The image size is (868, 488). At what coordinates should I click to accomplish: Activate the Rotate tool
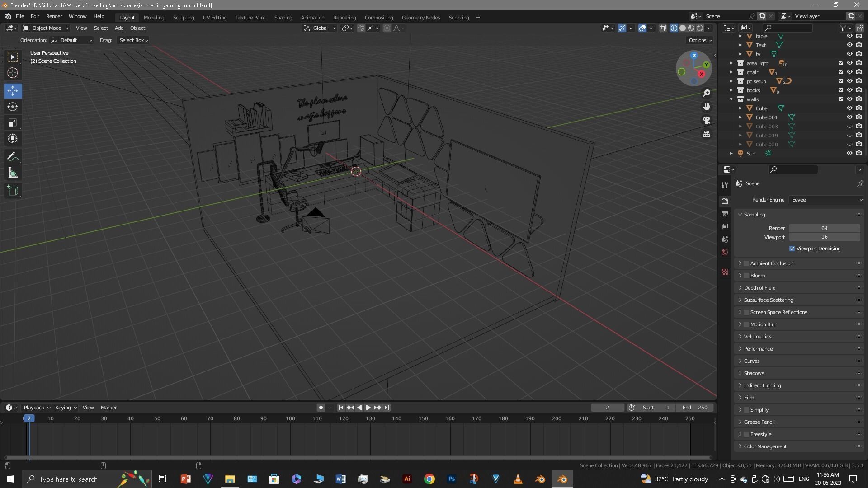(13, 107)
